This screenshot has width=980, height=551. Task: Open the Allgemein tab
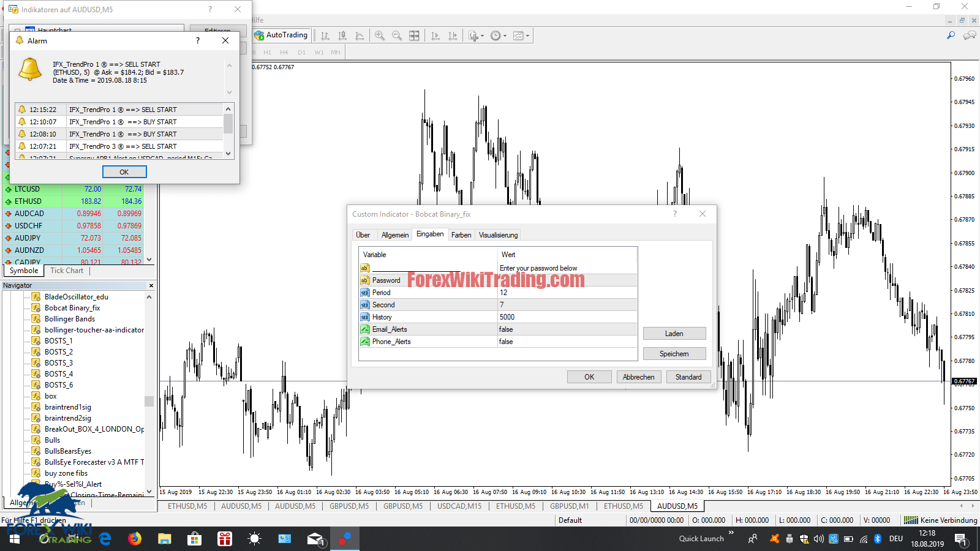point(395,235)
